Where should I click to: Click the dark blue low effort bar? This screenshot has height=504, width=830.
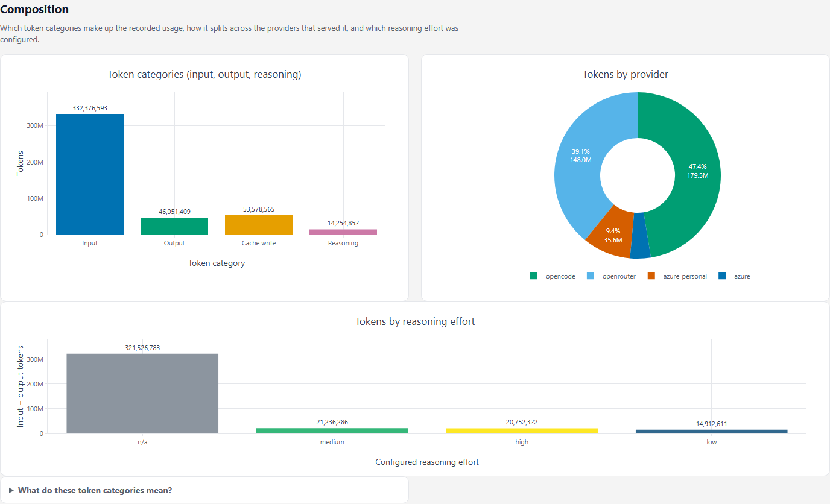(712, 432)
